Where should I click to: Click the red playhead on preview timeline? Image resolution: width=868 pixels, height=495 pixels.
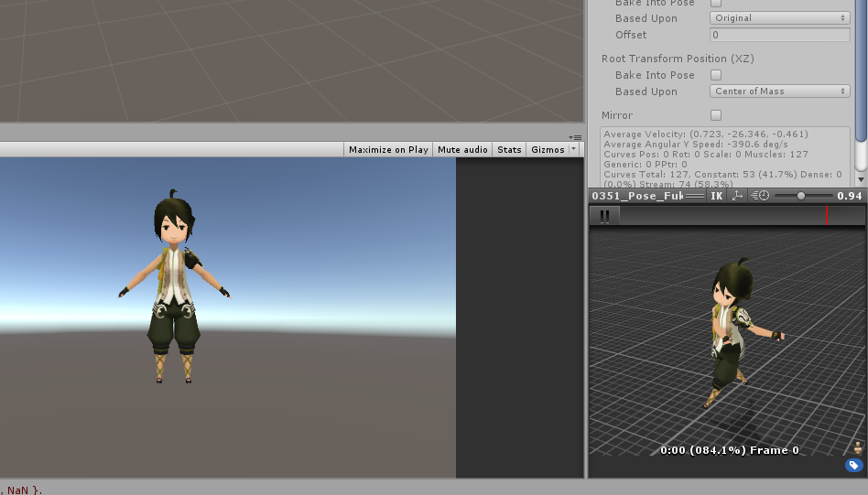pos(827,216)
